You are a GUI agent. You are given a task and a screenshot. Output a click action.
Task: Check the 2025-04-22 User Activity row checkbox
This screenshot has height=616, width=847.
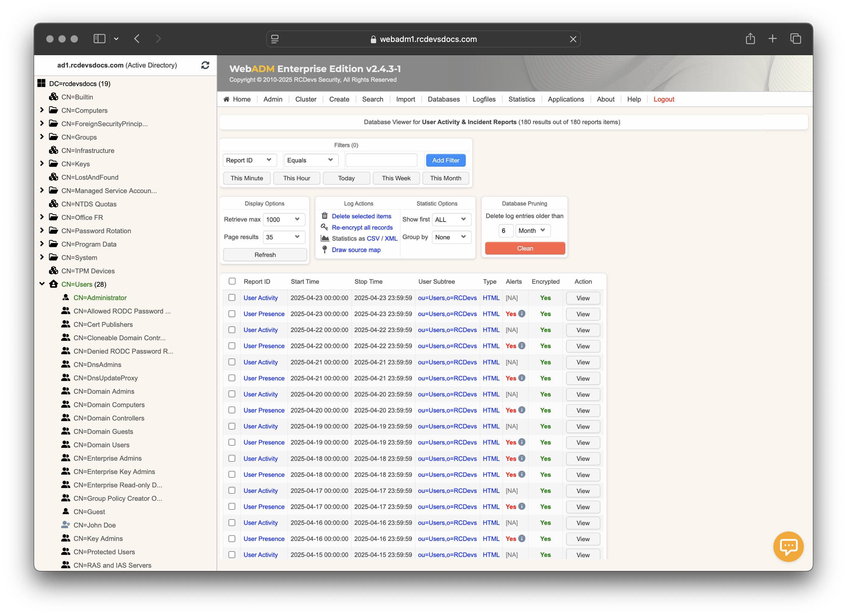click(232, 330)
